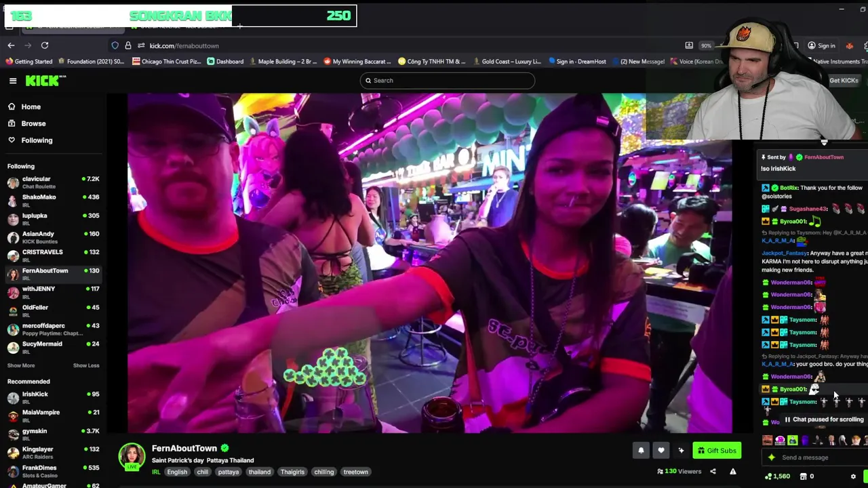Open clavicular channel in Following list

54,182
